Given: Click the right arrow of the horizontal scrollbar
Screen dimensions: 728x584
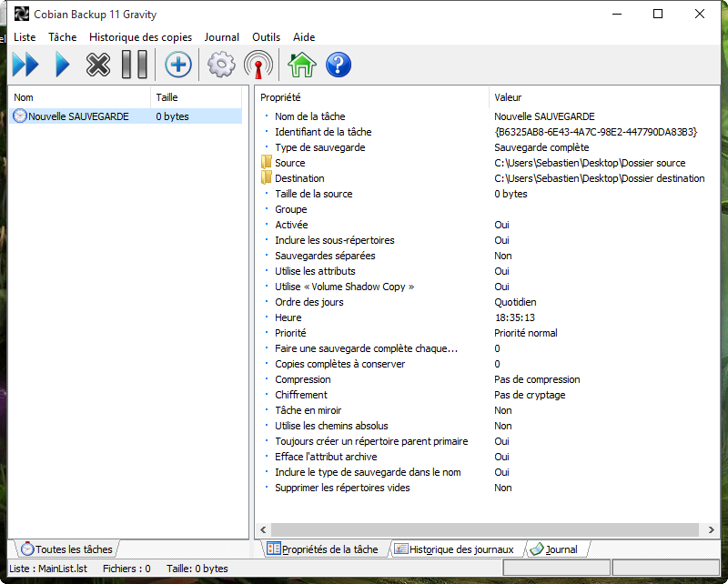Looking at the screenshot, I should [712, 529].
